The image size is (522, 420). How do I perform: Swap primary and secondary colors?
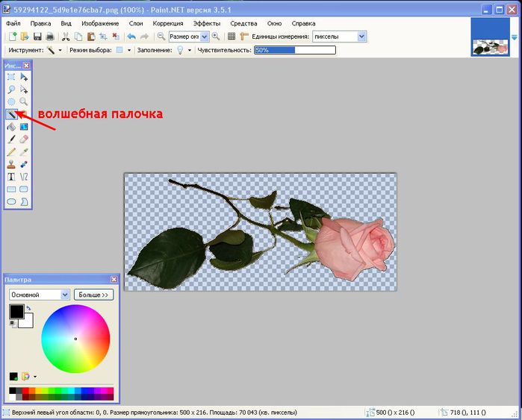coord(28,307)
